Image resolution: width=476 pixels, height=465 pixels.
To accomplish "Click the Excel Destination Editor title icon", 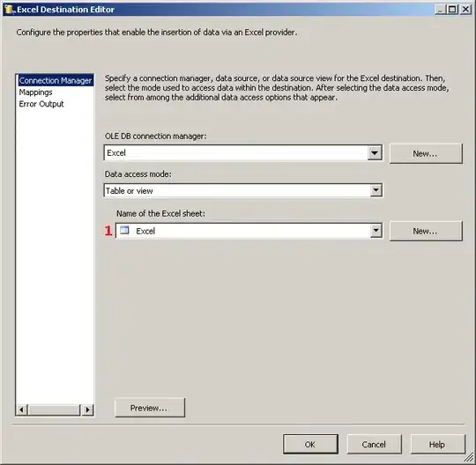I will (x=9, y=10).
